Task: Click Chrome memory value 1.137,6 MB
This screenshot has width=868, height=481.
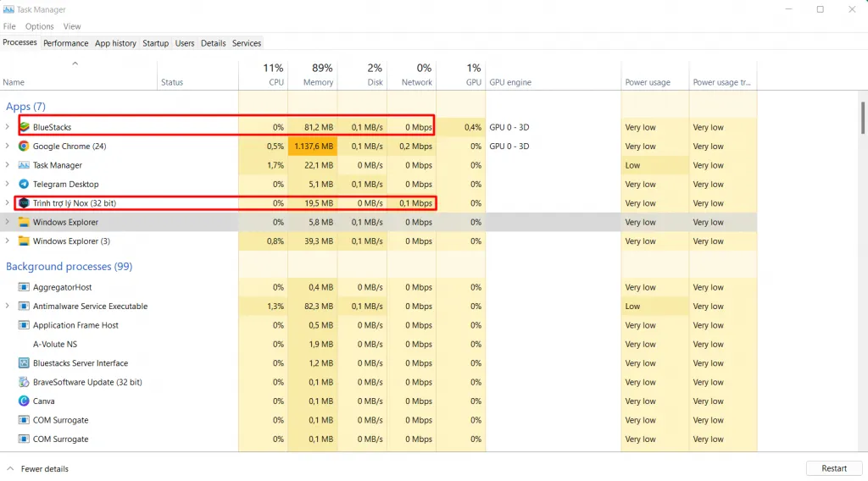Action: tap(314, 147)
